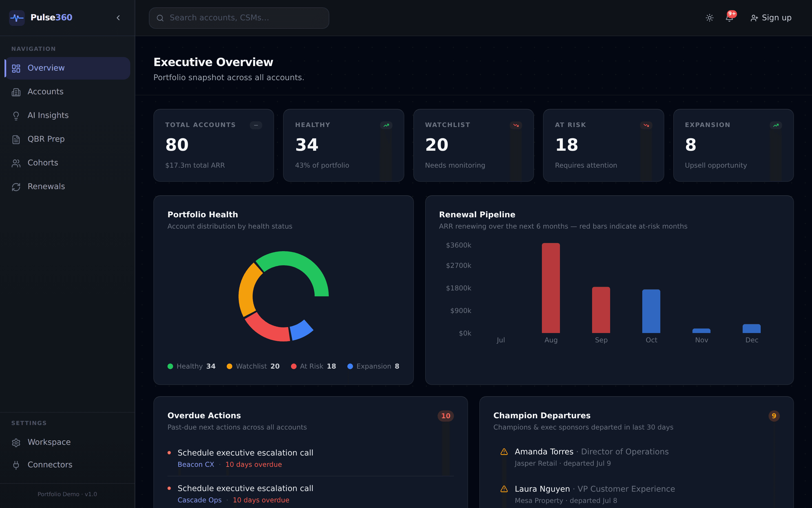Click the Total Accounts flat trend badge
This screenshot has width=812, height=508.
pyautogui.click(x=256, y=125)
